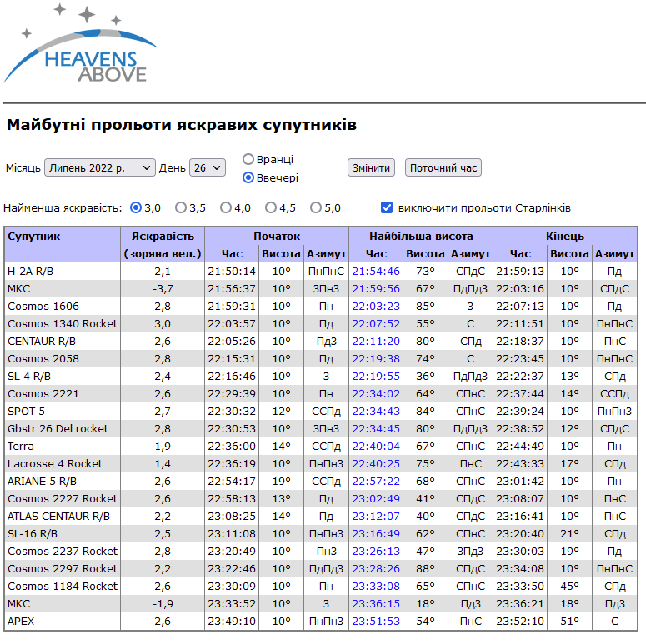
Task: Select brightness 3,0 radio button
Action: tap(136, 207)
